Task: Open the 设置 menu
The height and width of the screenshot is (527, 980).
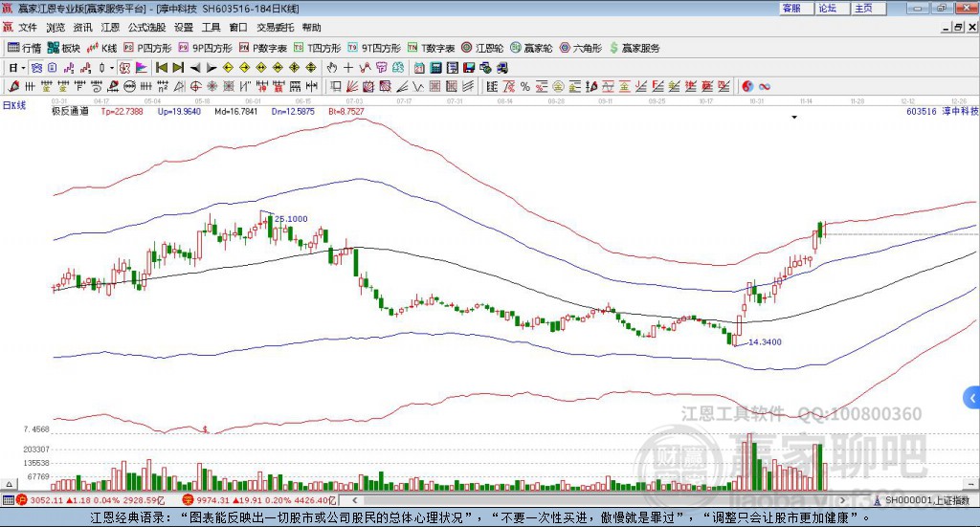Action: pos(184,28)
